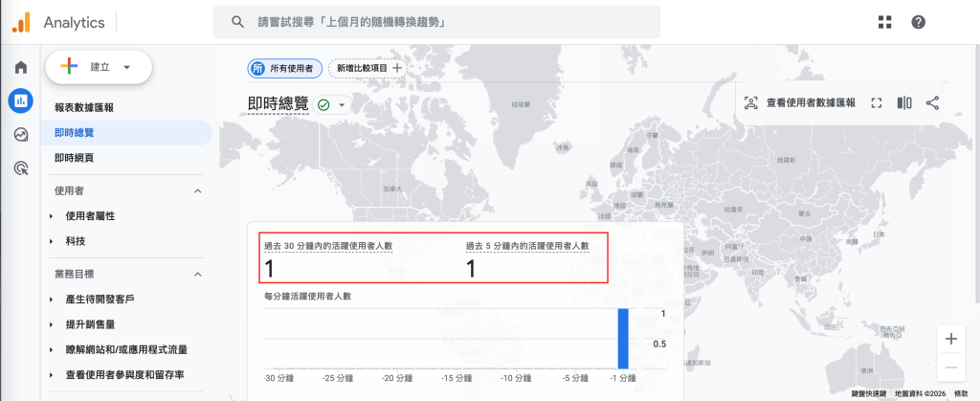Add a comparison via 新增比較項目
The height and width of the screenshot is (401, 980).
[367, 69]
